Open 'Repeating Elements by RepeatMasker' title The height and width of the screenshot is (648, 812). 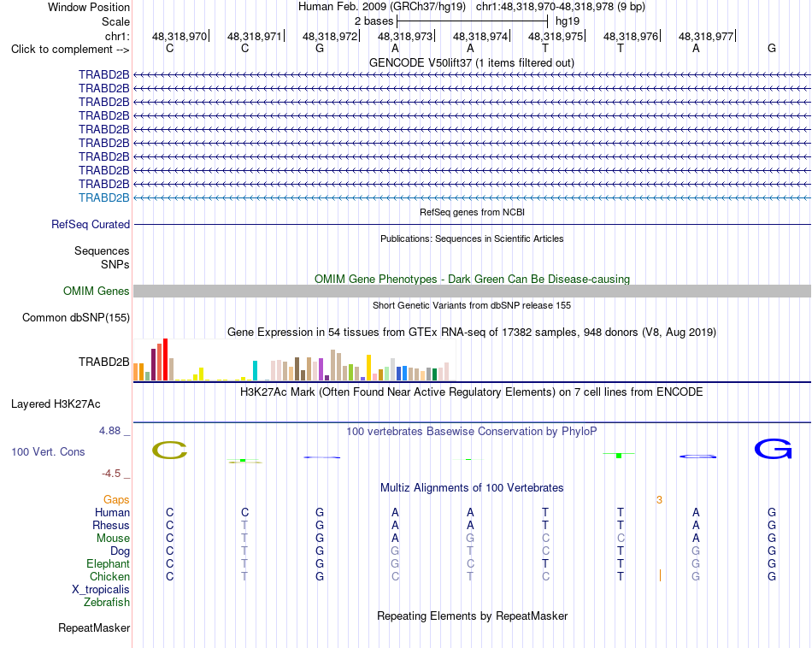coord(473,616)
